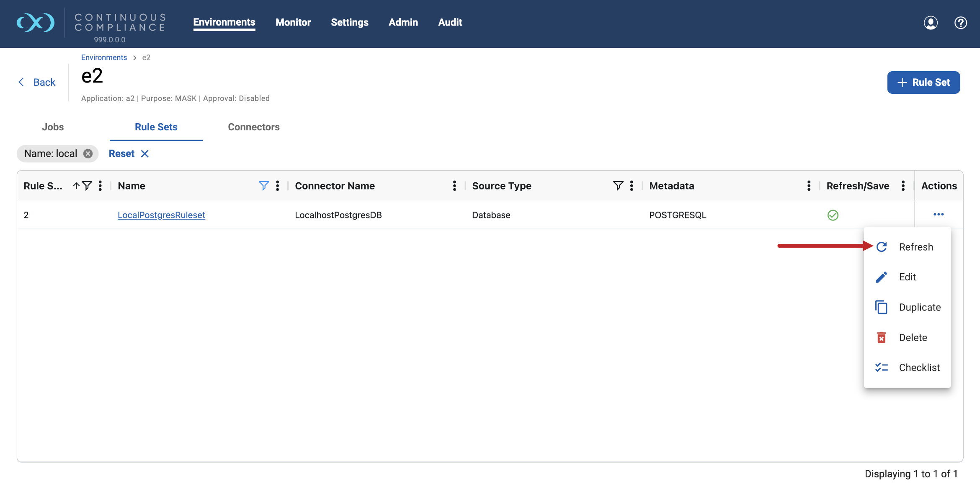Click the Checklist icon
Screen dimensions: 980x492
tap(881, 368)
